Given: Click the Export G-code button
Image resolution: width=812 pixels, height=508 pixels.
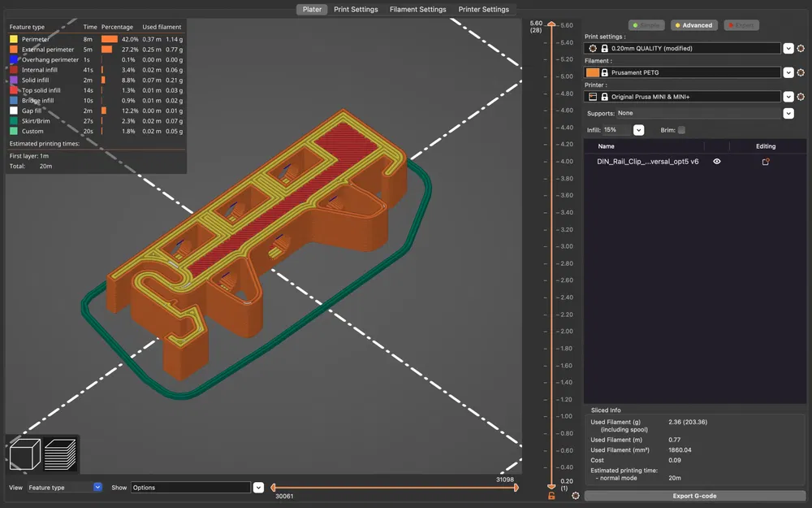Looking at the screenshot, I should pyautogui.click(x=694, y=496).
